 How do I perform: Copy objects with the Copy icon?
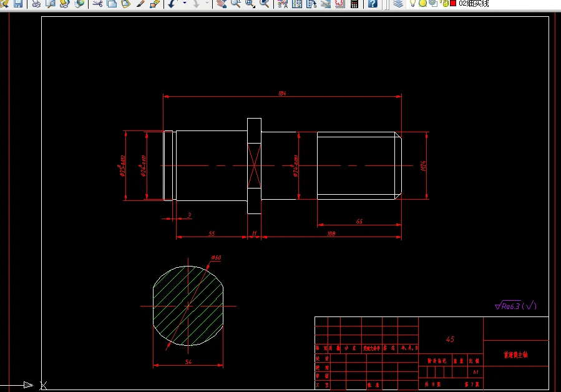click(112, 4)
